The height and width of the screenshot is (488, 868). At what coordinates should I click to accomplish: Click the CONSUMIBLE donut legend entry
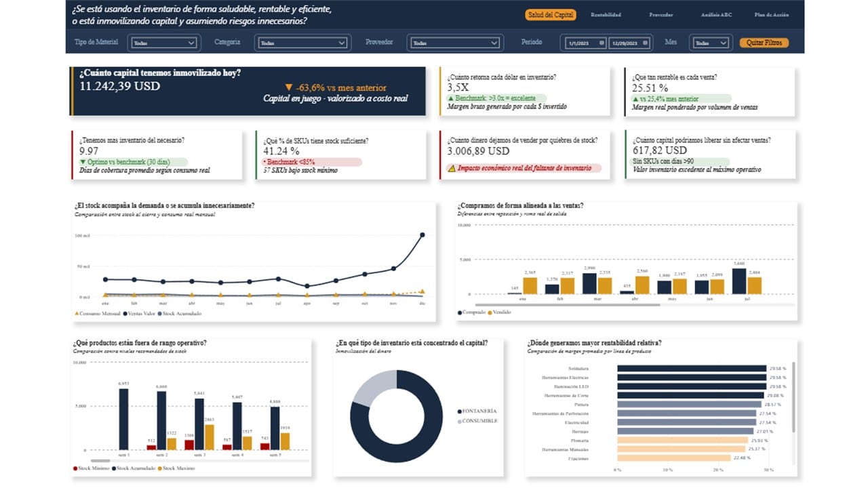(x=477, y=421)
